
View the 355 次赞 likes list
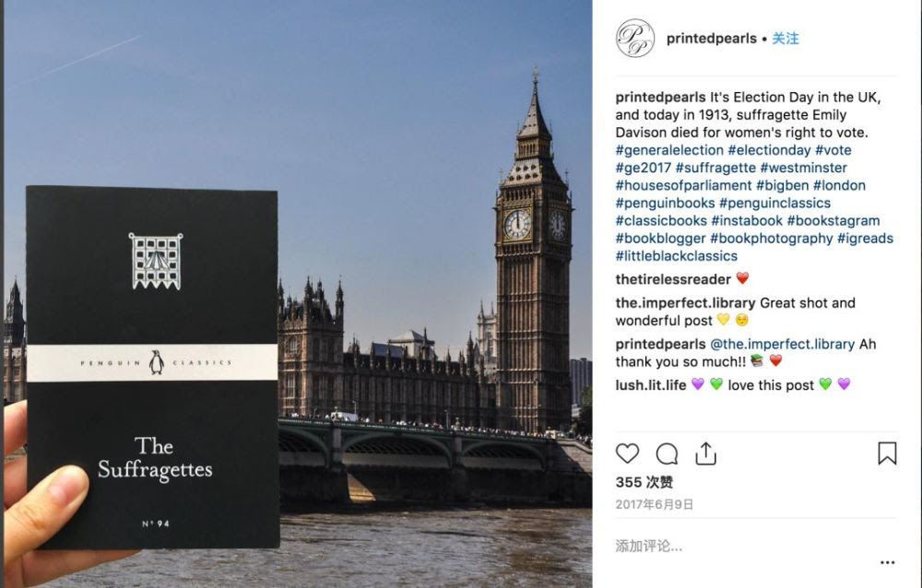coord(644,482)
